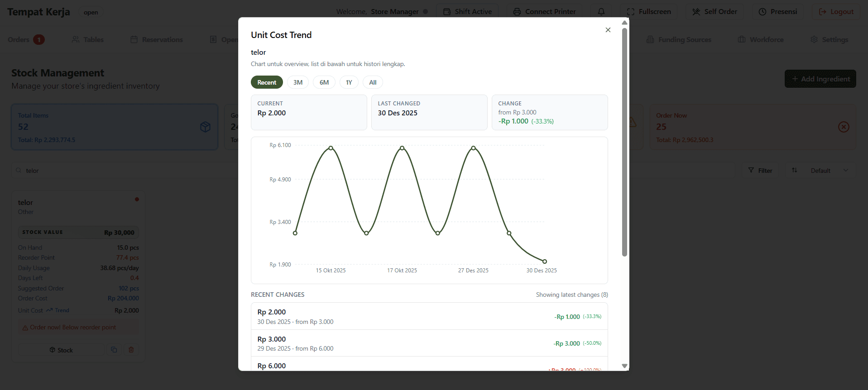Open the Workforce section

(x=761, y=40)
